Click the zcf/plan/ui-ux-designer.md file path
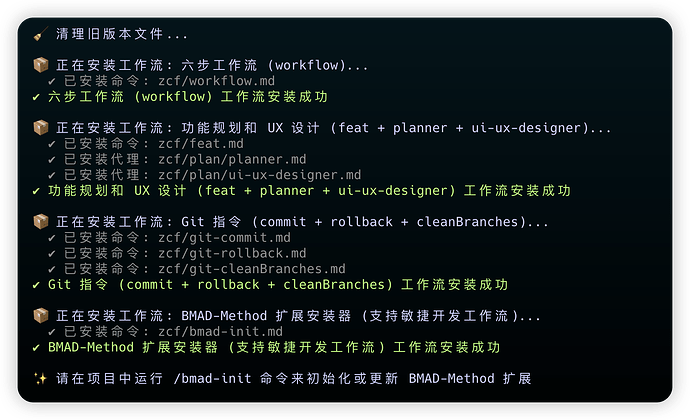690x420 pixels. (260, 175)
